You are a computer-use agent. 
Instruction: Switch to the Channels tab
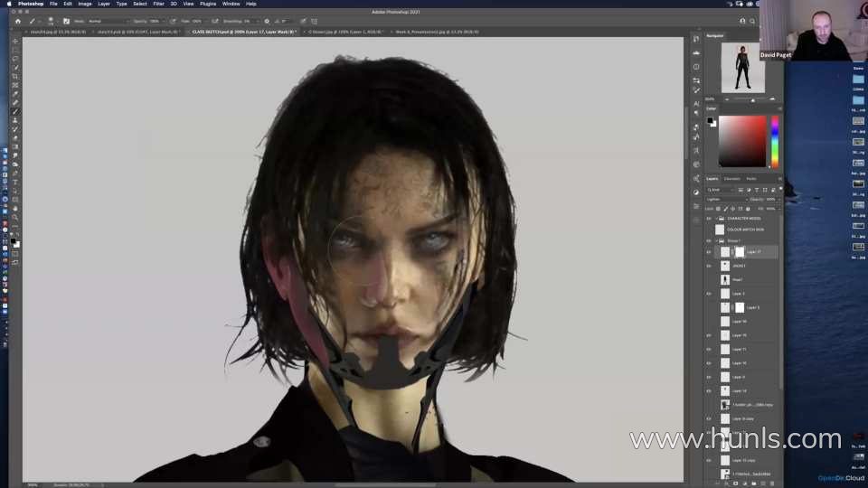pyautogui.click(x=731, y=179)
